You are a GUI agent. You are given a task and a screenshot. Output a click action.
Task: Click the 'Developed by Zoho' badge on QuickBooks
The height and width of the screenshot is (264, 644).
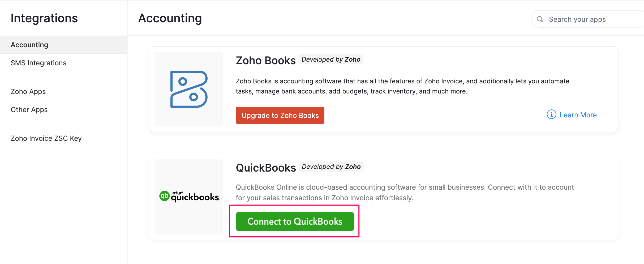tap(331, 167)
